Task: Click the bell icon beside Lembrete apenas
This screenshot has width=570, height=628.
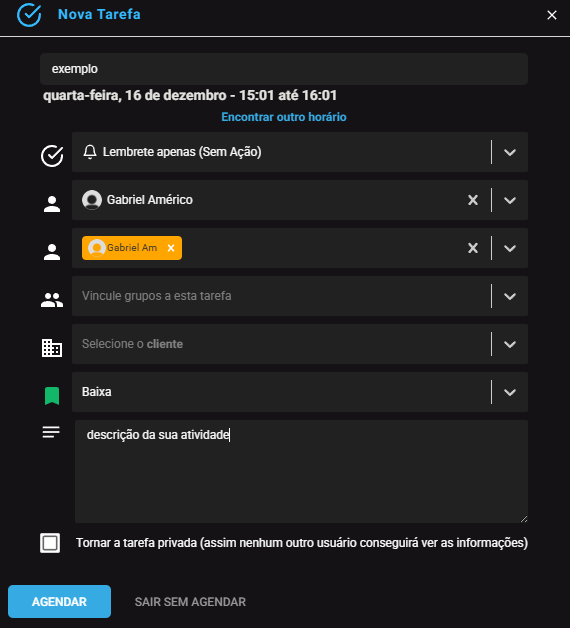Action: 90,152
